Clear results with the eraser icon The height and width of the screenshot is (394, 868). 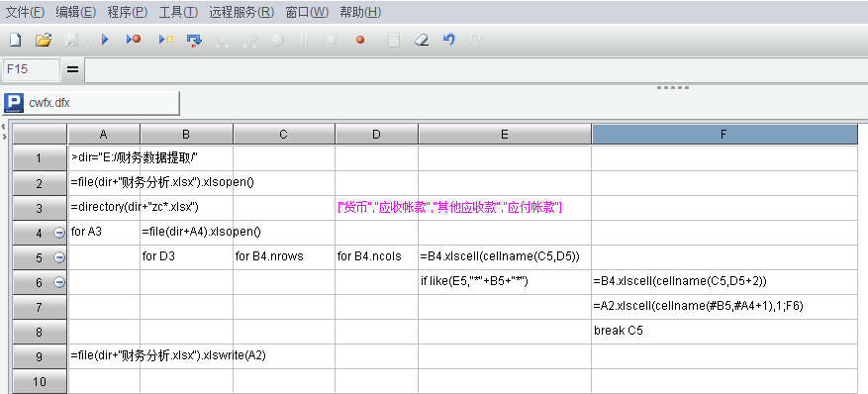tap(422, 40)
